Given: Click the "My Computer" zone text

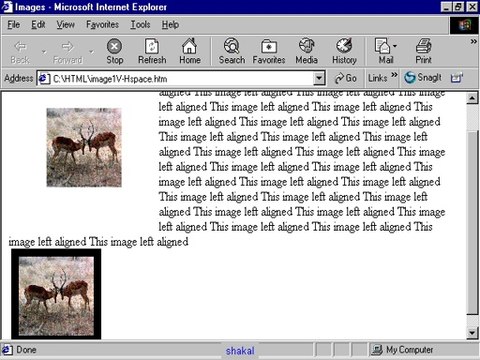Looking at the screenshot, I should pyautogui.click(x=409, y=350).
